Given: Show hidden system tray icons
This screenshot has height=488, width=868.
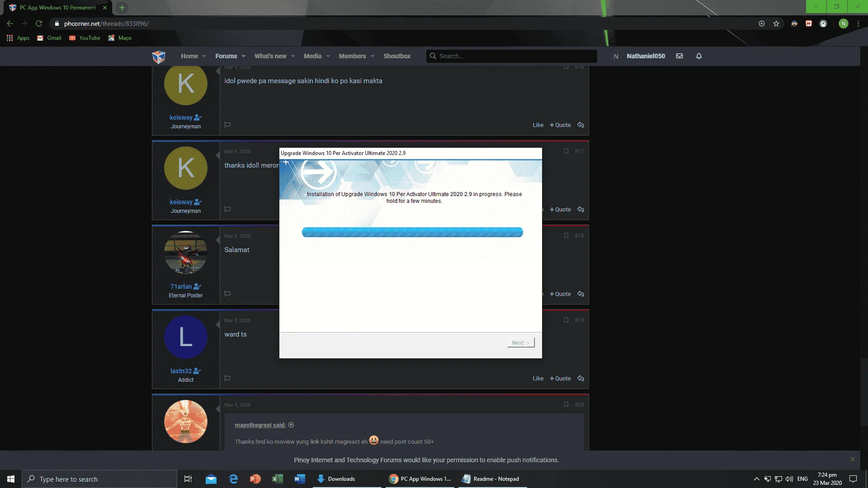Looking at the screenshot, I should click(756, 479).
